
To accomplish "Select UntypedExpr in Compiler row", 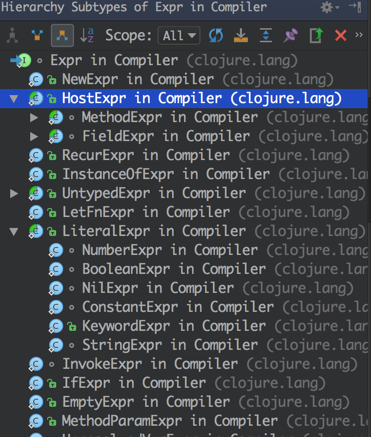I will click(184, 193).
